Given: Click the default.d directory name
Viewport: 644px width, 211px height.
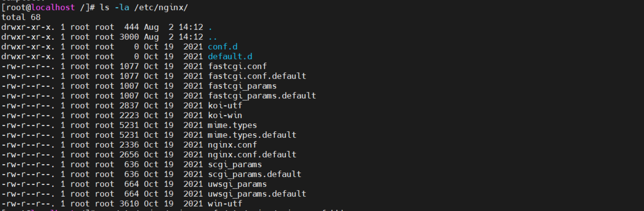Looking at the screenshot, I should coord(230,56).
